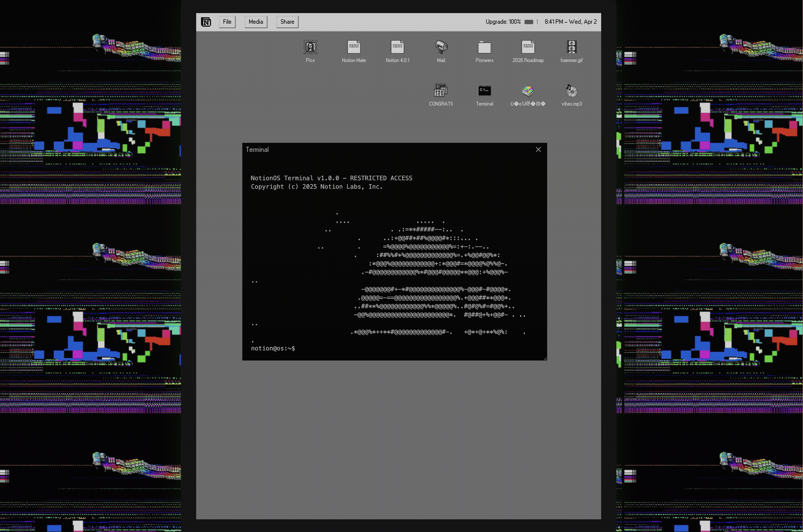Screen dimensions: 803x532
Task: Click the Upgrade 100% battery indicator
Action: click(x=509, y=22)
